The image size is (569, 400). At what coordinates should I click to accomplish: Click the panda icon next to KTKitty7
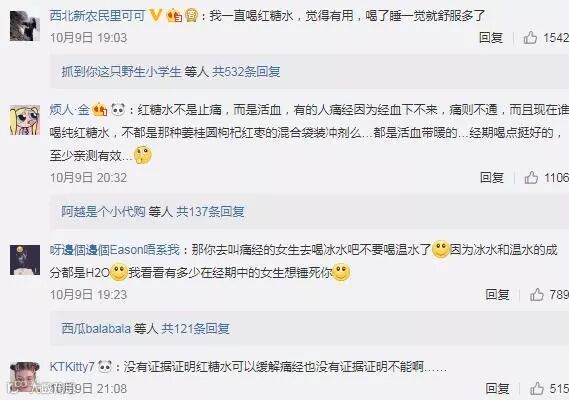tap(105, 367)
